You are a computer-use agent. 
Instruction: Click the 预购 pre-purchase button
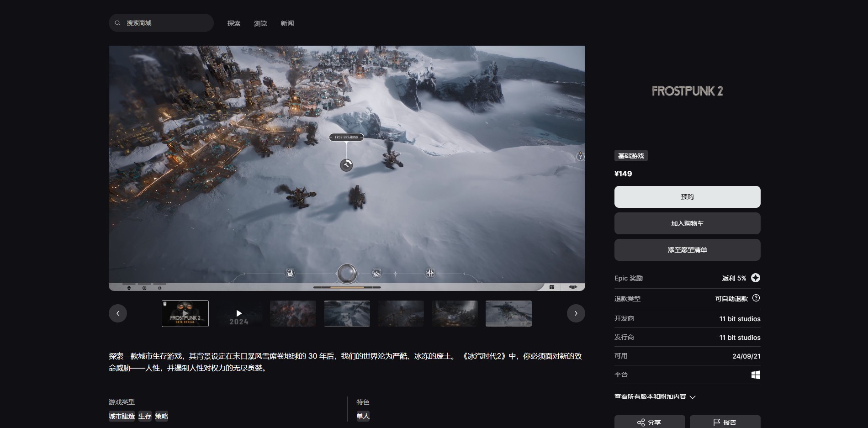[687, 196]
